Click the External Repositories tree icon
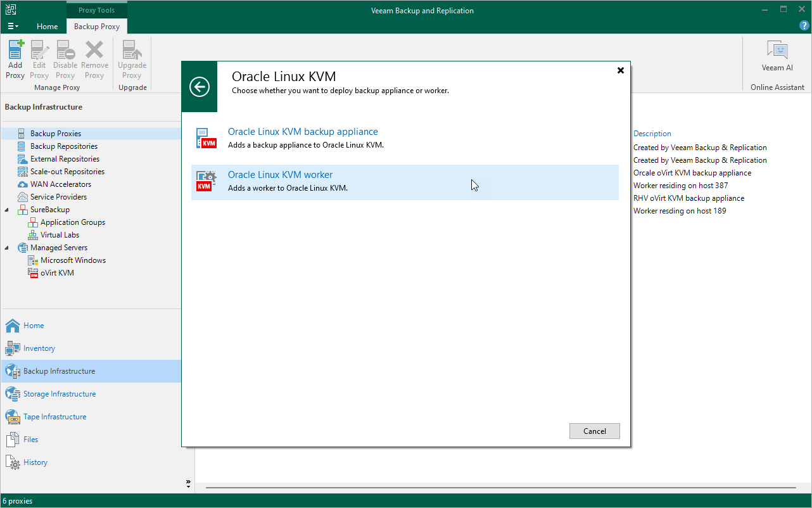This screenshot has height=508, width=812. pyautogui.click(x=22, y=159)
